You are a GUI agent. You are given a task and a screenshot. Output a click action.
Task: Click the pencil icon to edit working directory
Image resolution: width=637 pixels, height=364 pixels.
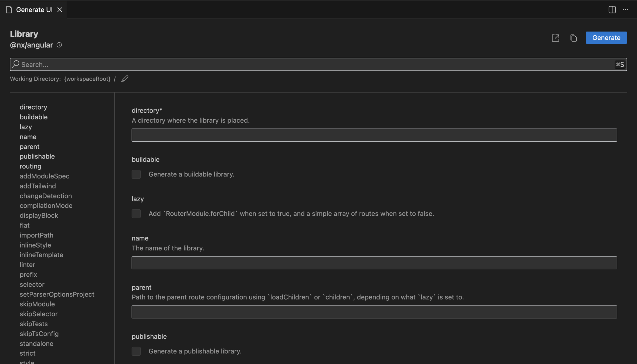click(x=124, y=79)
